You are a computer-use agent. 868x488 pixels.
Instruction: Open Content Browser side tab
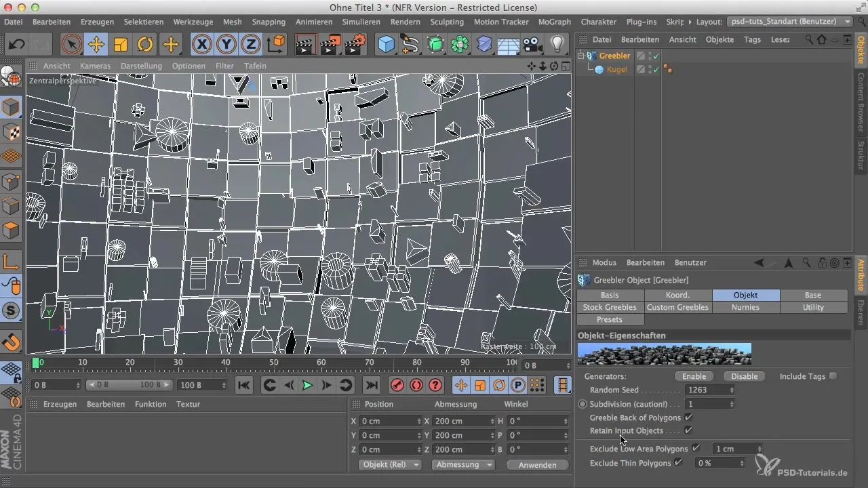[x=861, y=101]
